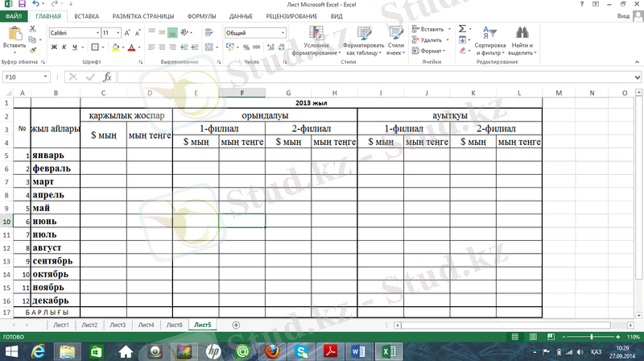Expand the formula bar chevron
The height and width of the screenshot is (361, 644).
(637, 77)
